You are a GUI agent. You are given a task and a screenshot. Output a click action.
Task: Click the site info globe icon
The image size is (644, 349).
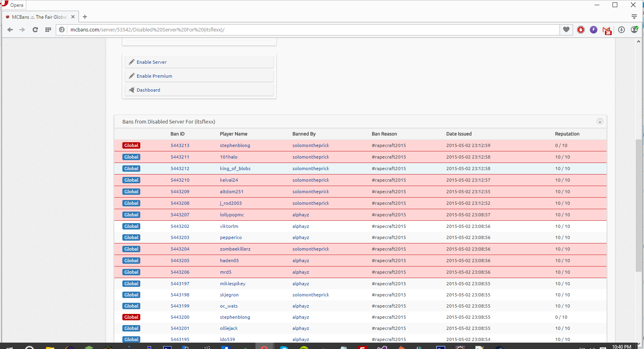click(x=62, y=29)
